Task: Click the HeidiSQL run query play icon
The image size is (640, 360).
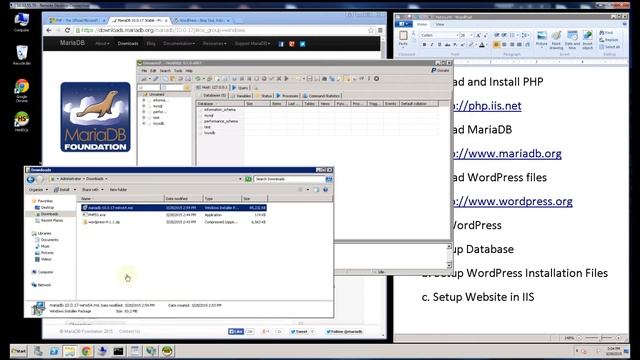Action: 286,79
